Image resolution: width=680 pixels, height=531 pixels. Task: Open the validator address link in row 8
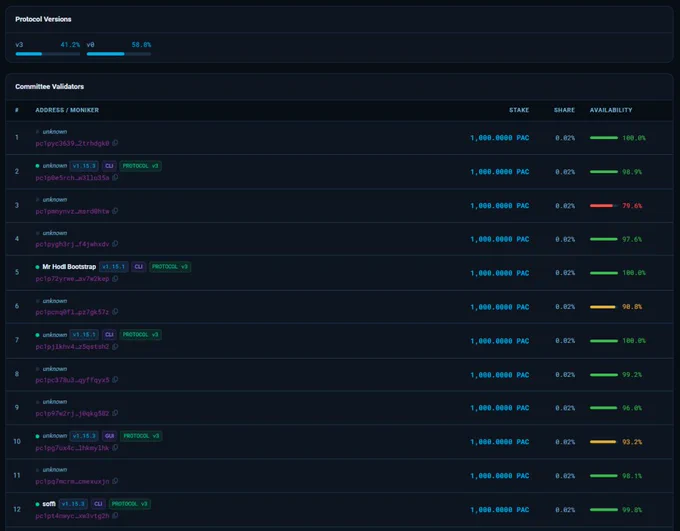click(72, 380)
